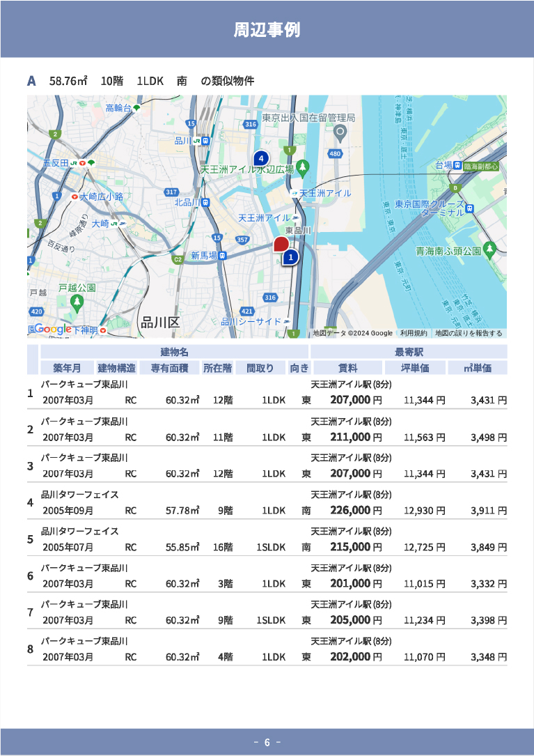Click the 賃料 column header
Viewport: 534px width, 756px height.
coord(348,368)
